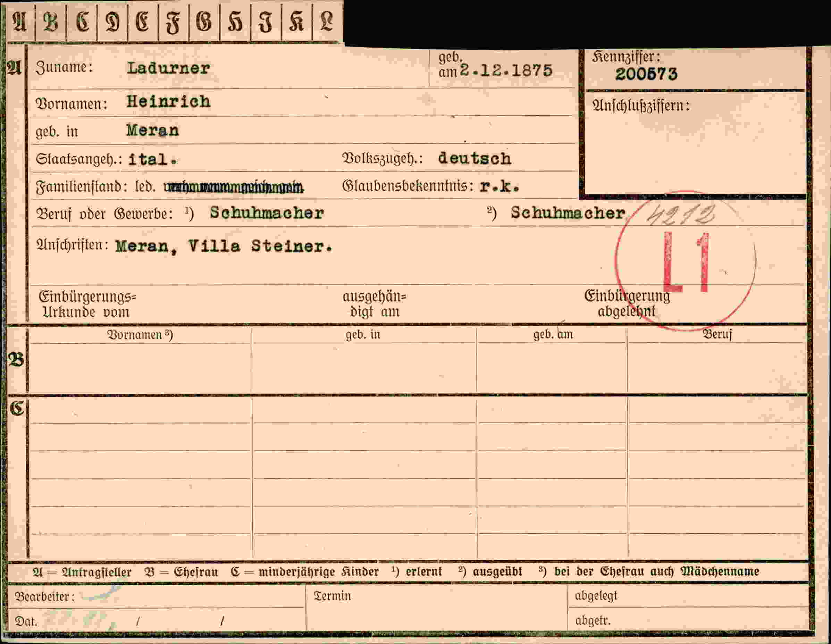
Task: Click the section letter C at left margin
Action: click(x=17, y=408)
